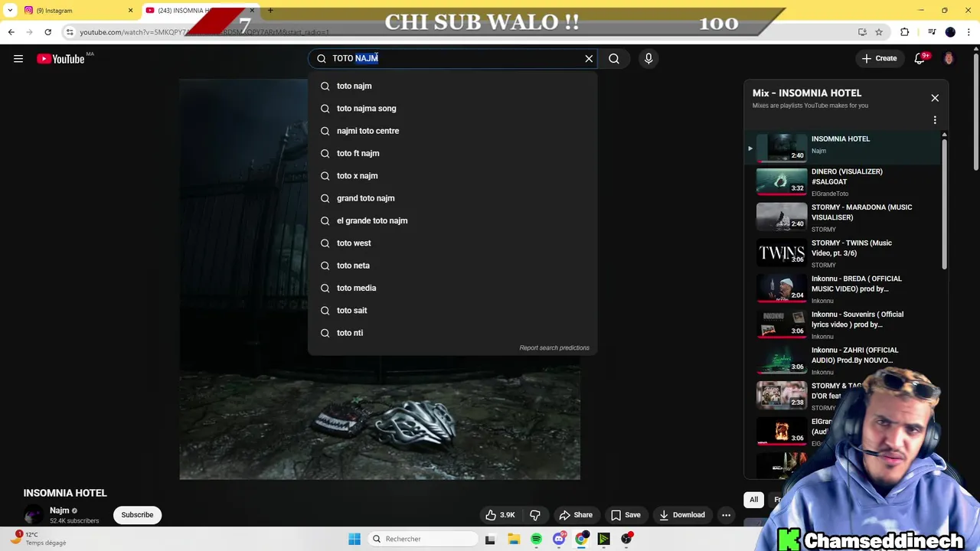Pick the 'toto media' suggestion
Viewport: 980px width, 551px height.
(452, 288)
